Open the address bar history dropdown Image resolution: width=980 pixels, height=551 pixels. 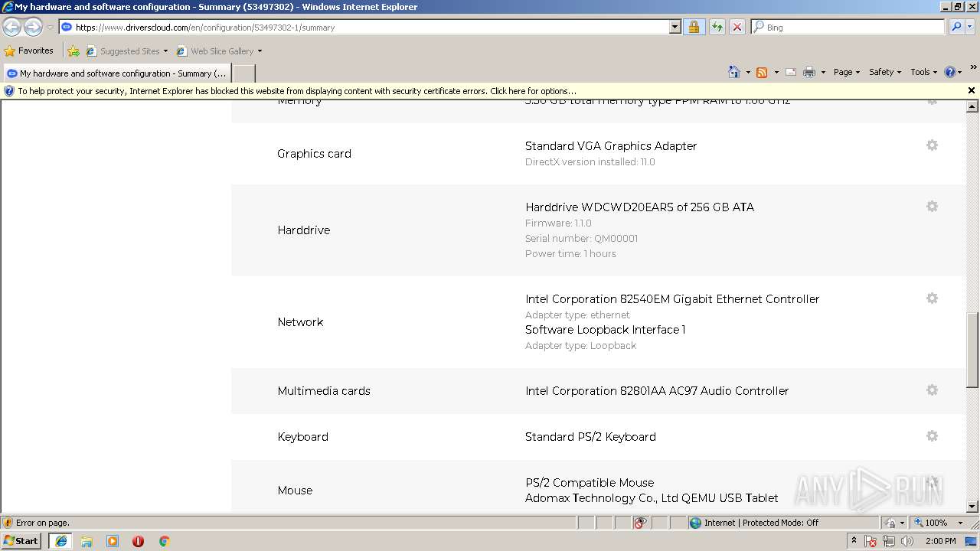click(675, 27)
